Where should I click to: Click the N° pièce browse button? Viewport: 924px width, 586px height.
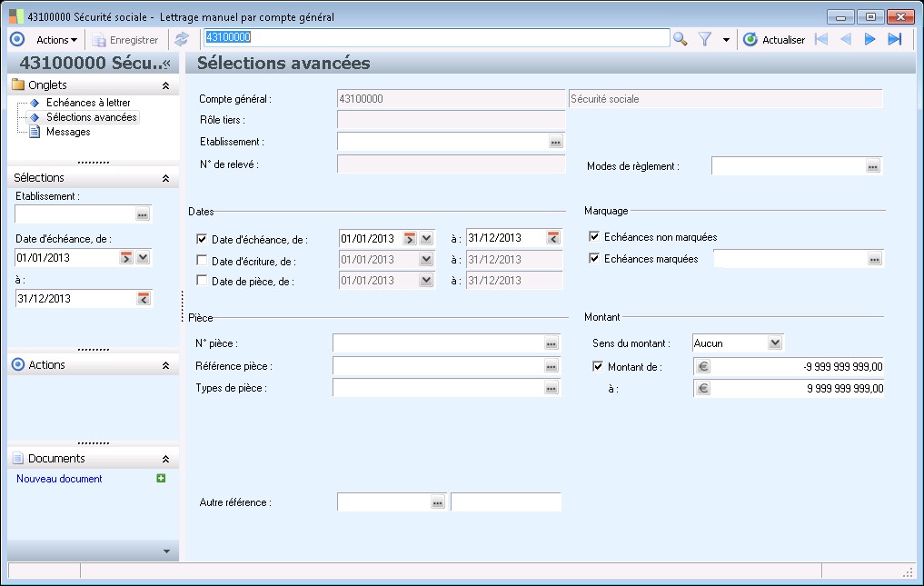pos(551,343)
